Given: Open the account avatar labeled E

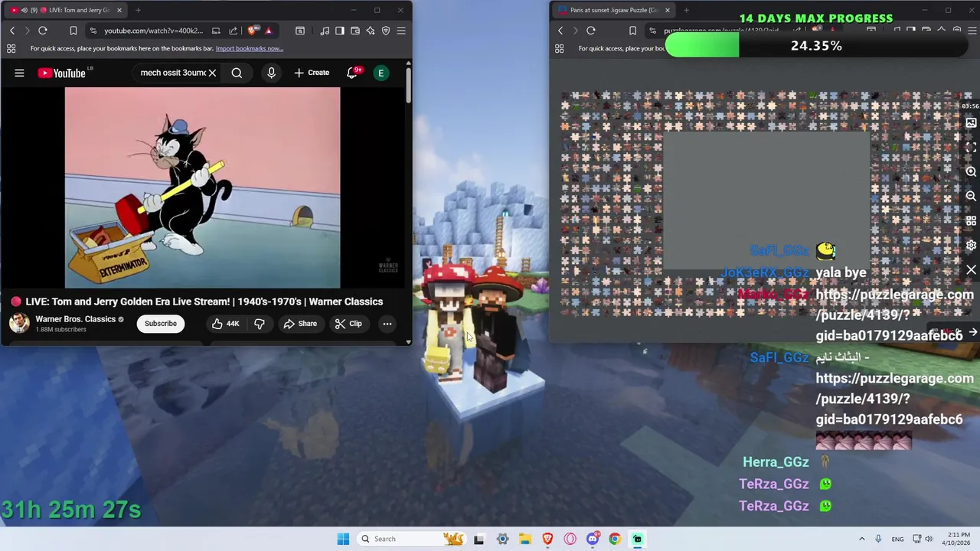Looking at the screenshot, I should (x=381, y=73).
